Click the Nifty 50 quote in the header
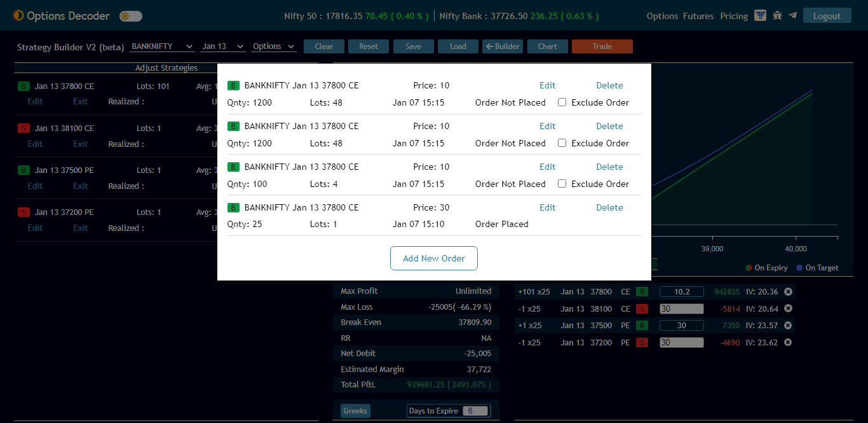 356,16
